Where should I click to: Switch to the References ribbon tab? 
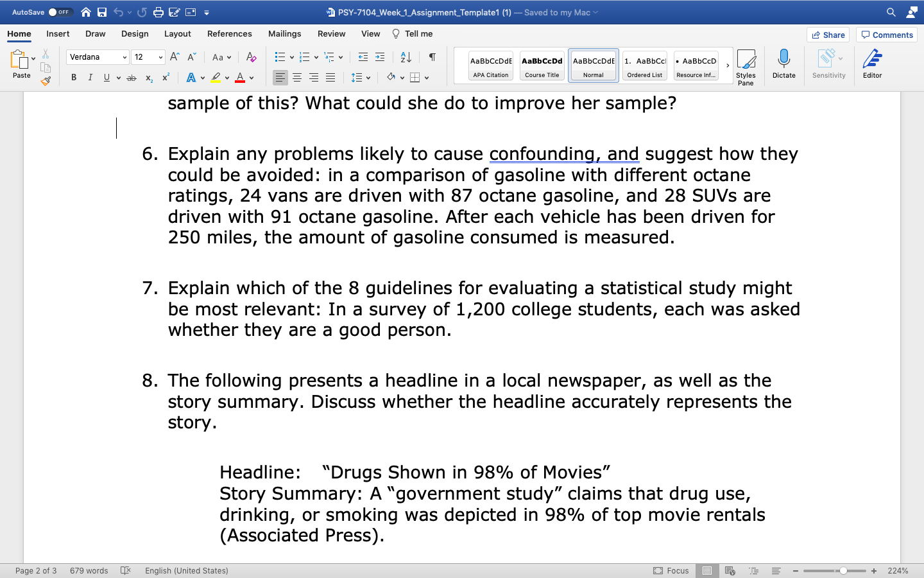click(229, 34)
